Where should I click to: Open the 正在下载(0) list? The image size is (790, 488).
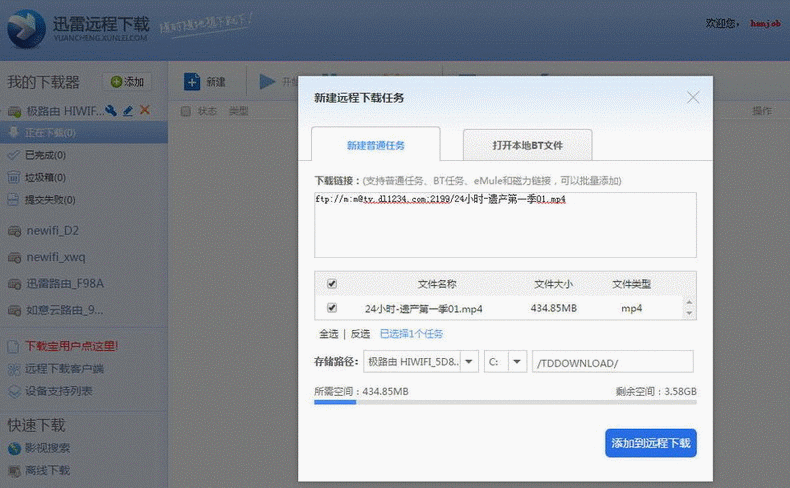pyautogui.click(x=84, y=132)
